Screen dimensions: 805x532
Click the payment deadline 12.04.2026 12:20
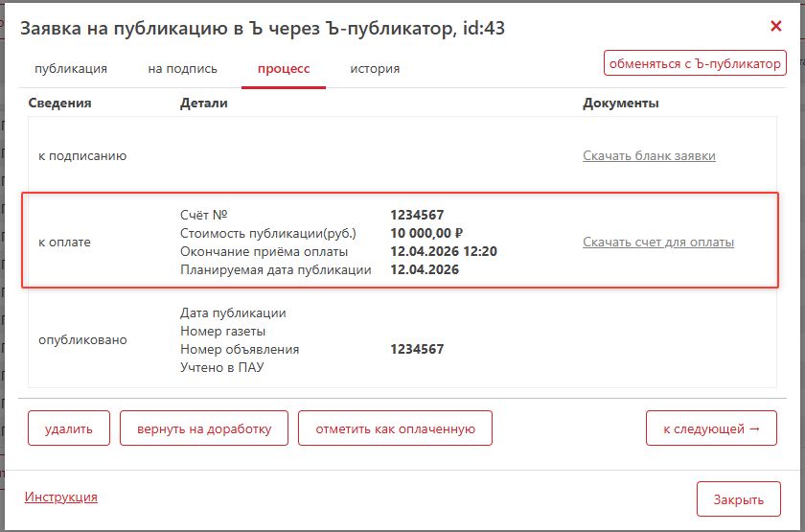(444, 251)
